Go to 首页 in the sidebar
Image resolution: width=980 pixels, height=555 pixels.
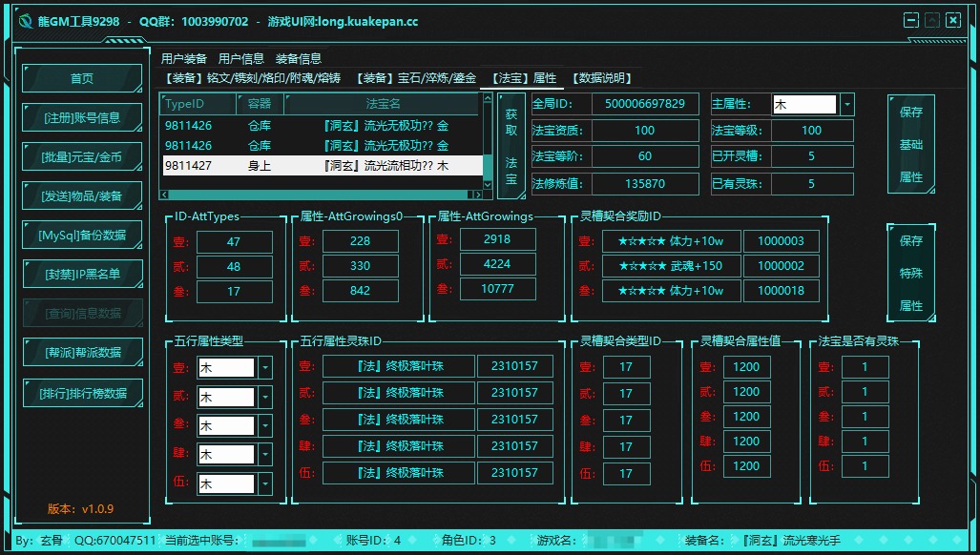coord(82,79)
